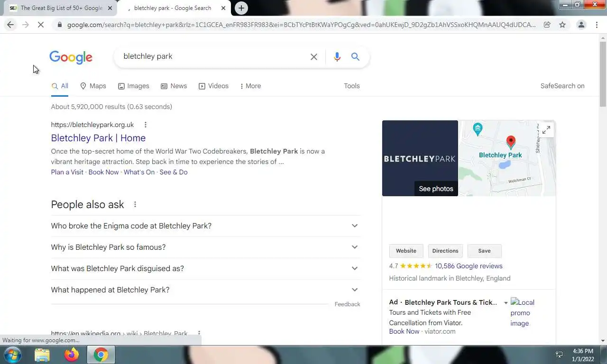Click the teal museum marker on the map
Image resolution: width=607 pixels, height=364 pixels.
(478, 128)
